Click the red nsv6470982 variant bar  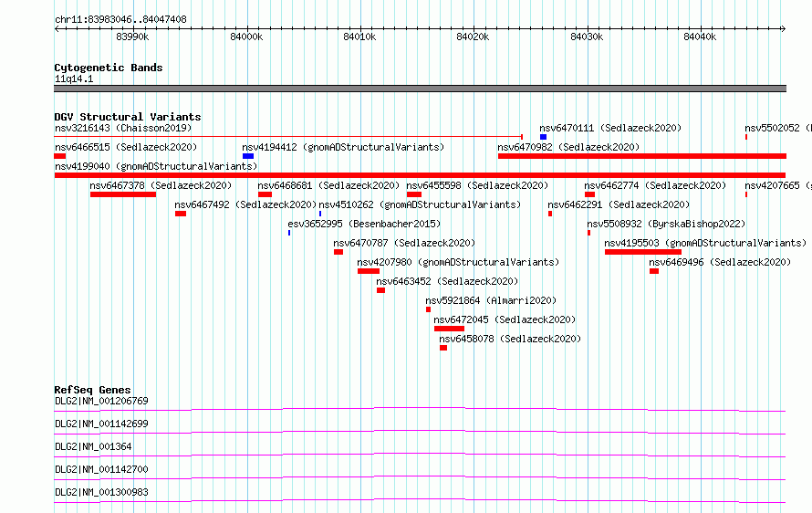click(642, 156)
